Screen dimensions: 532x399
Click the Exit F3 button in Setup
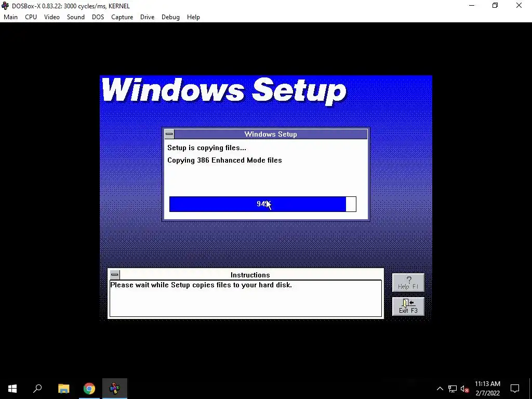click(x=408, y=307)
